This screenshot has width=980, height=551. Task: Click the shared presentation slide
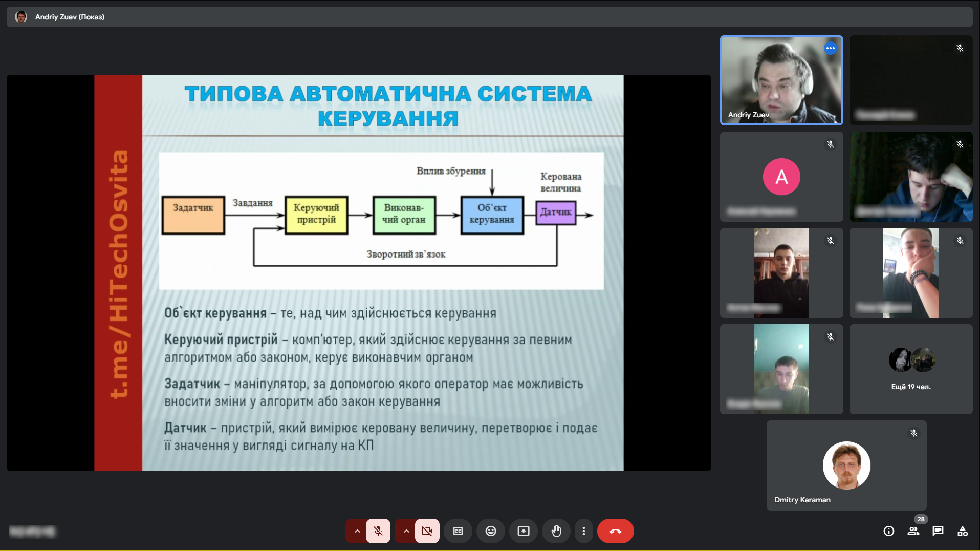(x=359, y=273)
